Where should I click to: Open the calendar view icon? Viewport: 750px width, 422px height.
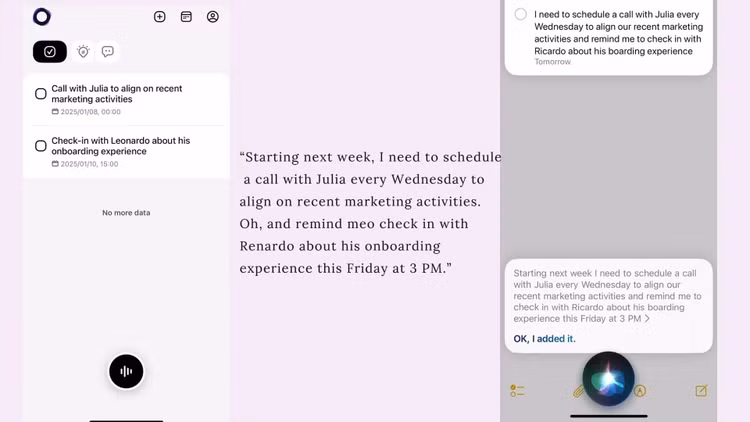[186, 17]
